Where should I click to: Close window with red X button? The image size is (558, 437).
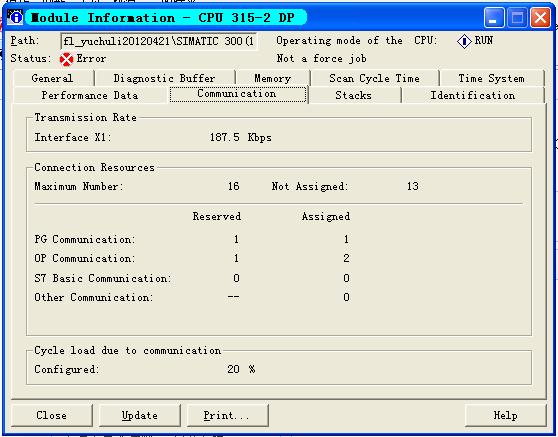[540, 17]
